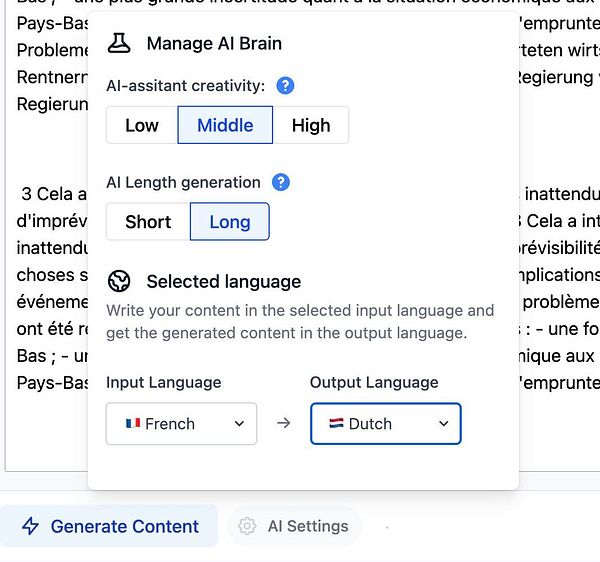Set creativity to High
This screenshot has height=562, width=600.
click(311, 125)
